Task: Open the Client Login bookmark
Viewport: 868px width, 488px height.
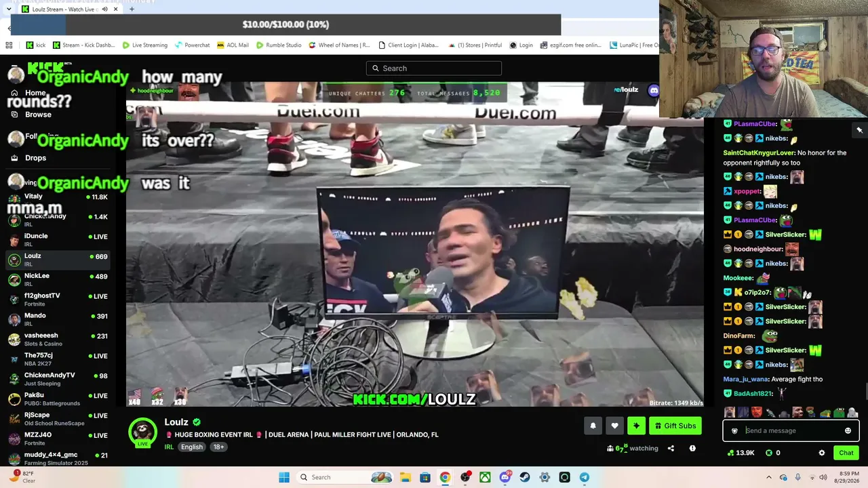Action: point(408,45)
